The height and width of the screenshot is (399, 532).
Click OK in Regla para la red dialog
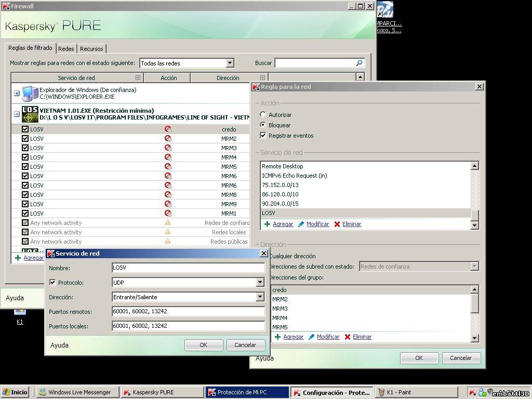(419, 358)
